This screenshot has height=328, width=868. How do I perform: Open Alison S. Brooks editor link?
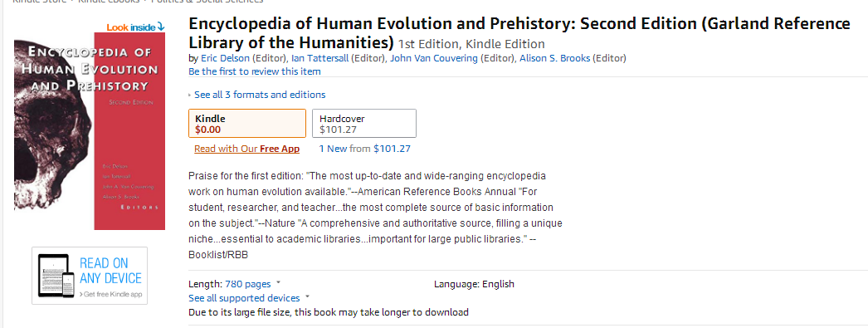click(554, 58)
